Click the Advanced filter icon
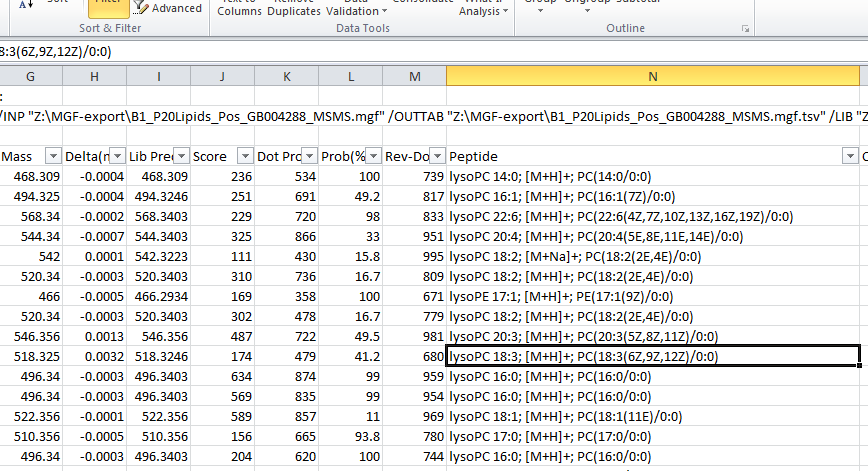 tap(141, 9)
